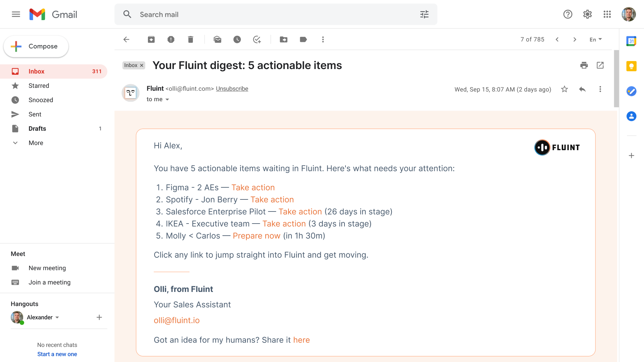The width and height of the screenshot is (644, 362).
Task: Add email to Tasks
Action: pyautogui.click(x=257, y=40)
